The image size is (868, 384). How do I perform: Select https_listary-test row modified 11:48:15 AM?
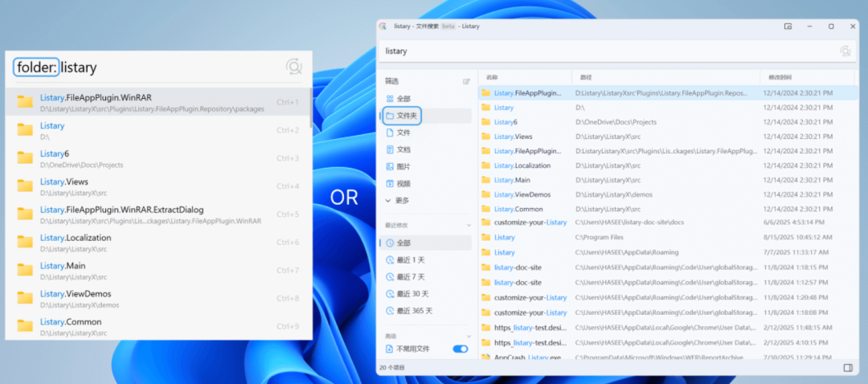click(x=668, y=328)
